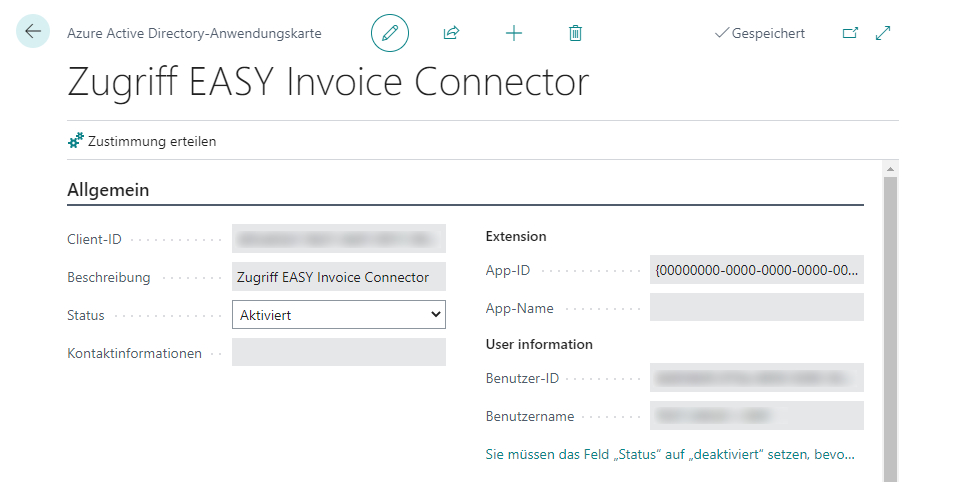The width and height of the screenshot is (967, 482).
Task: Go back using the arrow button
Action: pos(33,31)
